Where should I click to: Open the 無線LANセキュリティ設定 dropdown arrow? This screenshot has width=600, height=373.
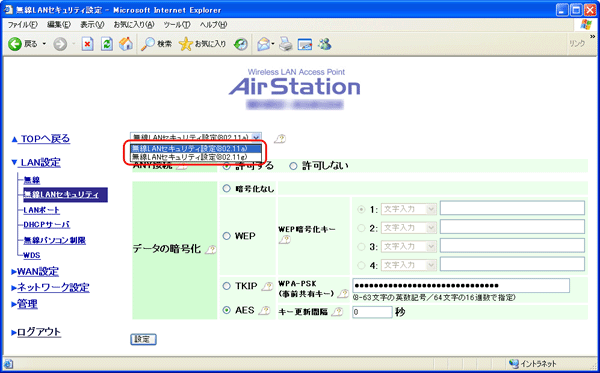(257, 137)
